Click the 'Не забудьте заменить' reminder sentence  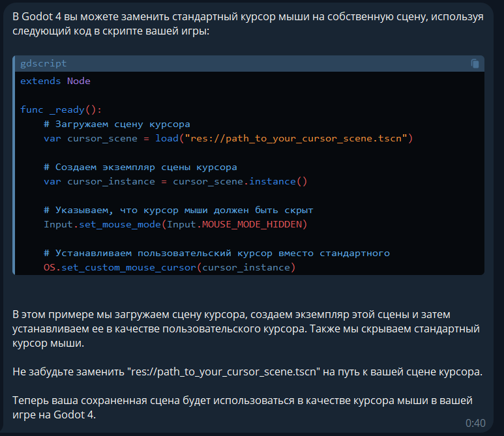pyautogui.click(x=248, y=371)
